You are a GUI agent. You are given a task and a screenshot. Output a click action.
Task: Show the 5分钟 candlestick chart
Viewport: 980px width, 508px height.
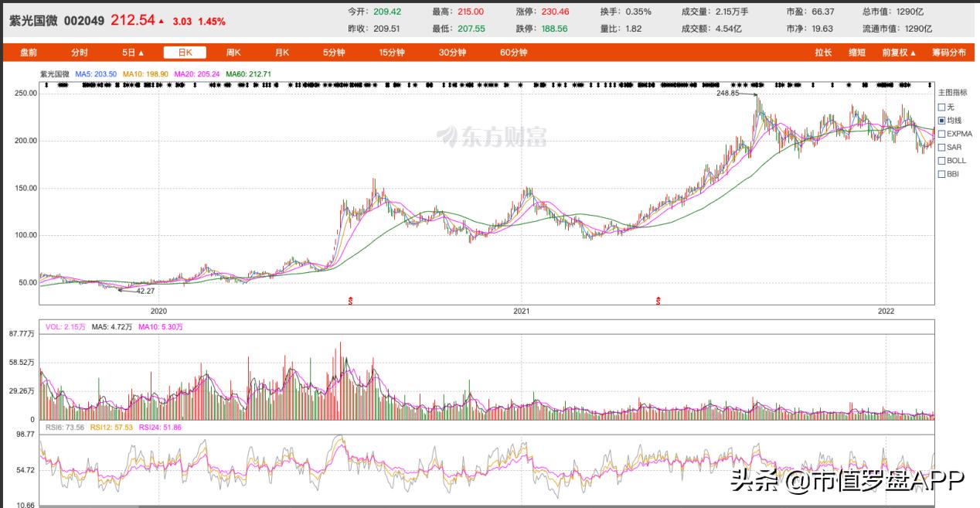point(334,53)
